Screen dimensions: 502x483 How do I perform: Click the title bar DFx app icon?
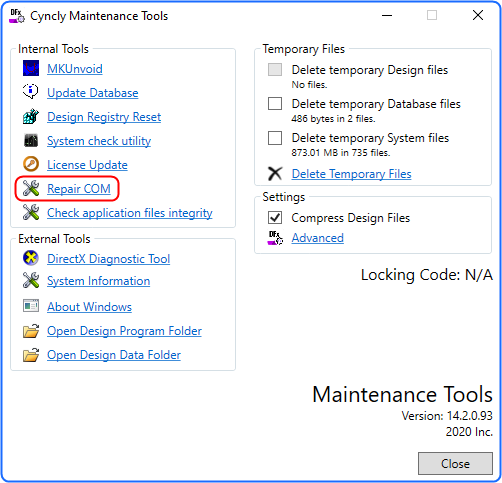(x=17, y=16)
